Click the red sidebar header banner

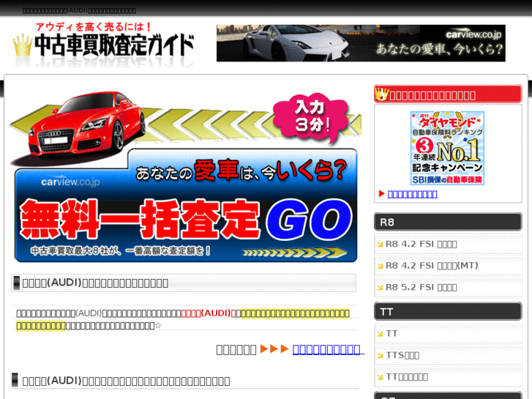(448, 94)
